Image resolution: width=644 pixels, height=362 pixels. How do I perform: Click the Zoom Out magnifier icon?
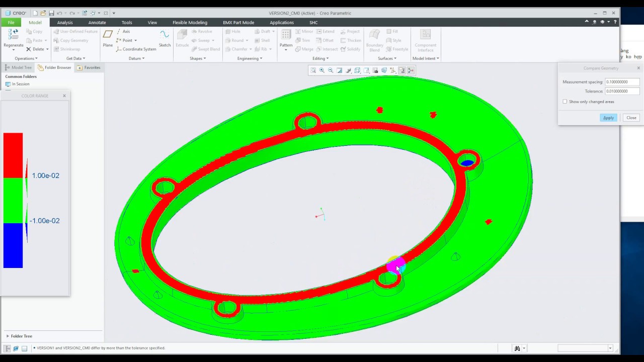click(x=331, y=70)
